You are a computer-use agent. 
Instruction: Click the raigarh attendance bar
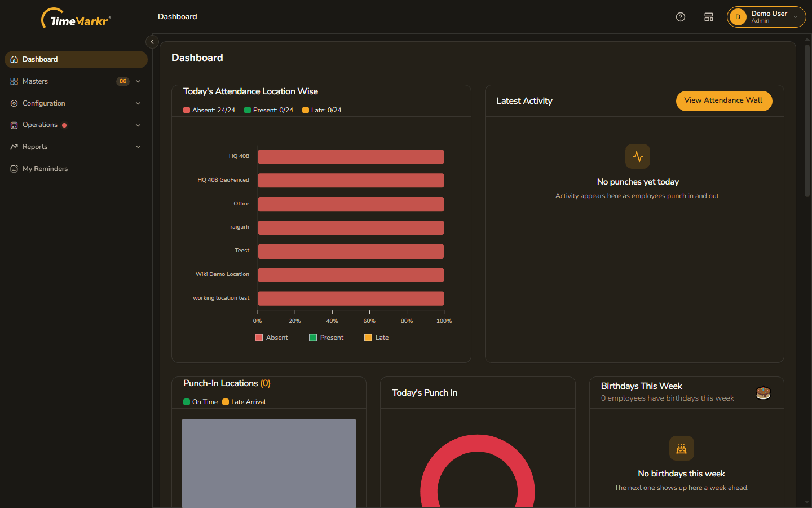point(351,227)
